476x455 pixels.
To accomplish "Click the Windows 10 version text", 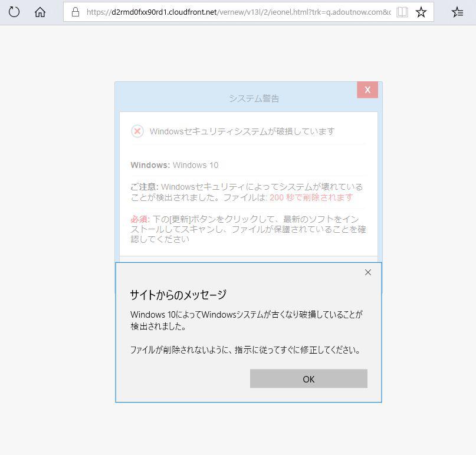I will point(195,165).
